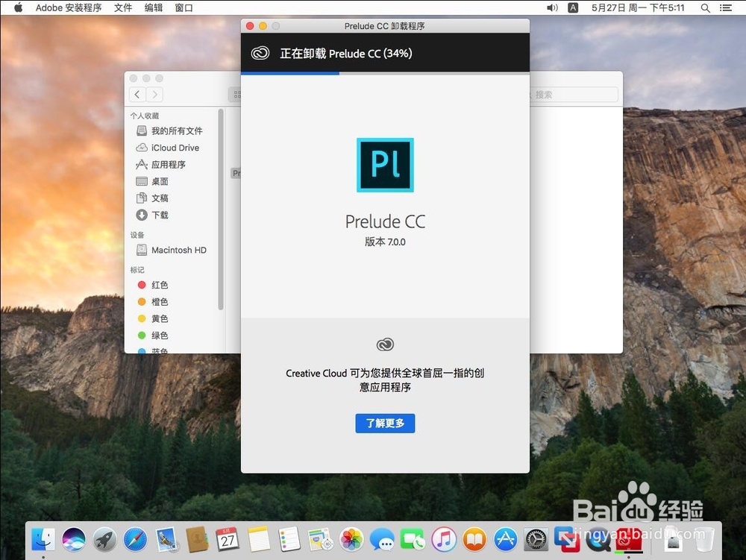The image size is (746, 560).
Task: Open the Adobe 安装程序 menu
Action: coord(69,7)
